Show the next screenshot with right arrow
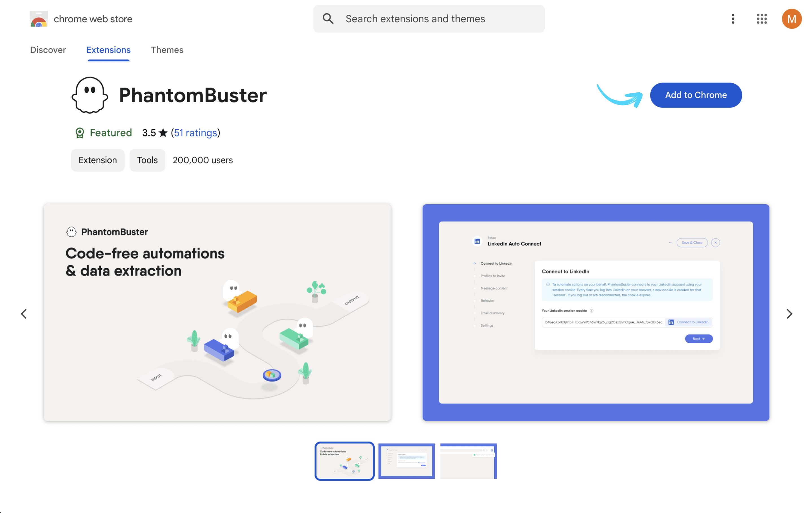The height and width of the screenshot is (513, 812). 789,314
